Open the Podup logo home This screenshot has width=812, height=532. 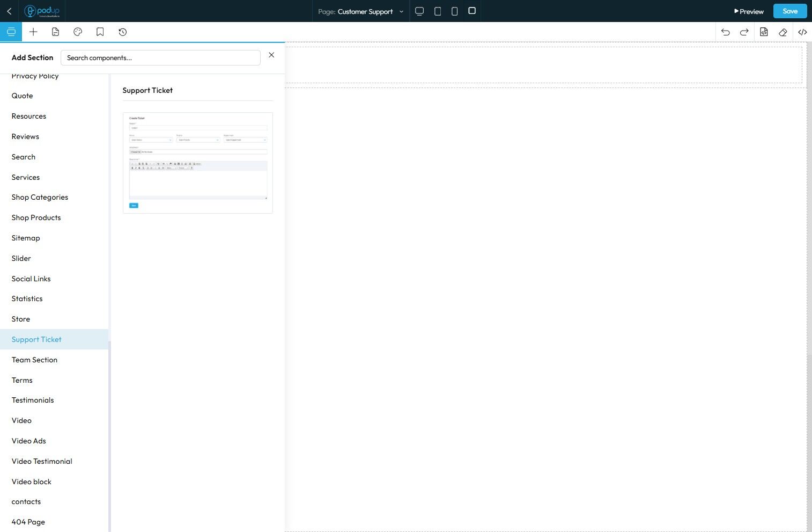tap(42, 11)
